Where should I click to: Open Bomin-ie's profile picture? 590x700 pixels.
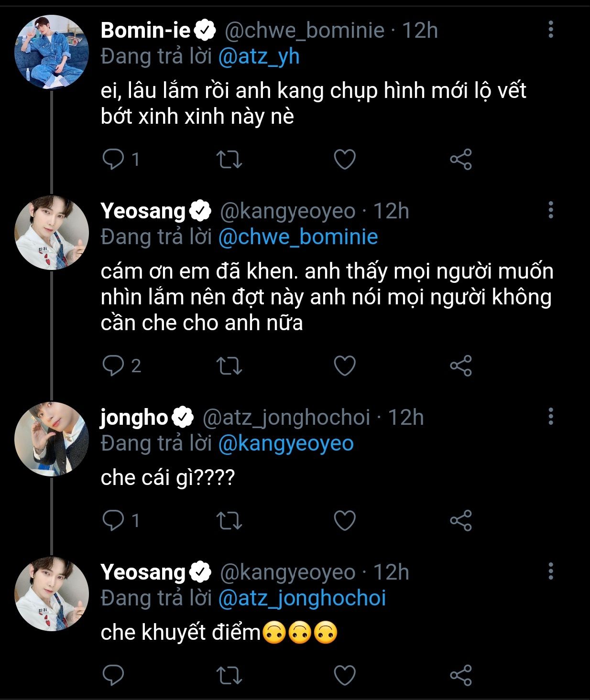point(52,52)
